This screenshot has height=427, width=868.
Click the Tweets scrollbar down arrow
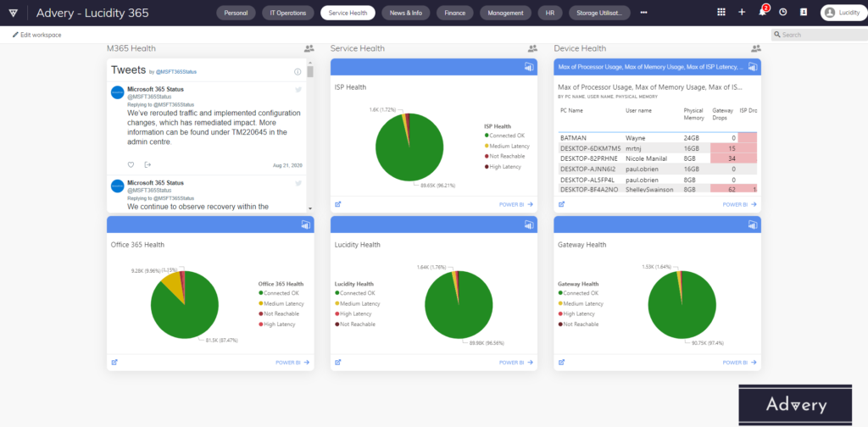click(310, 208)
